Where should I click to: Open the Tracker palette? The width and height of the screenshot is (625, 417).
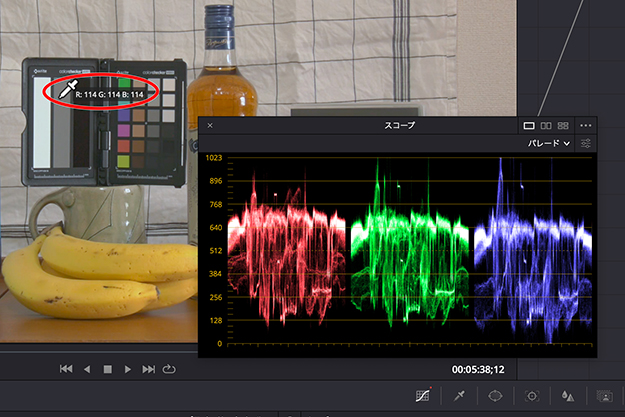click(531, 397)
